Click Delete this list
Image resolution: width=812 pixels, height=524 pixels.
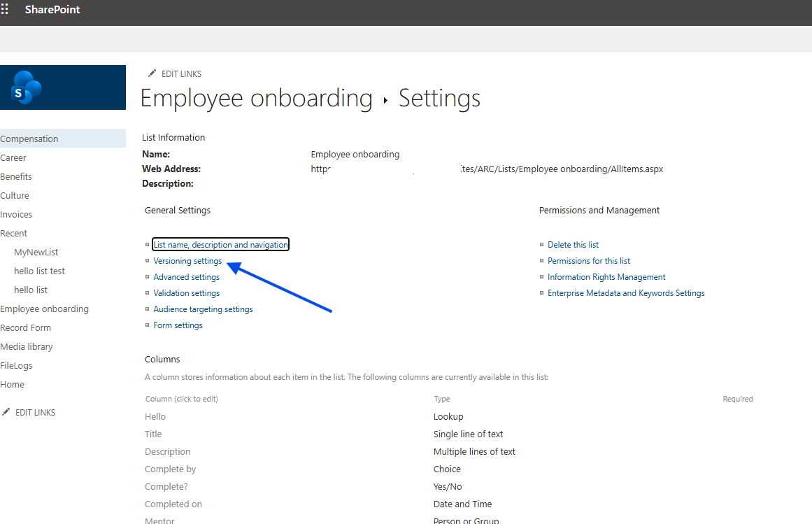point(573,245)
